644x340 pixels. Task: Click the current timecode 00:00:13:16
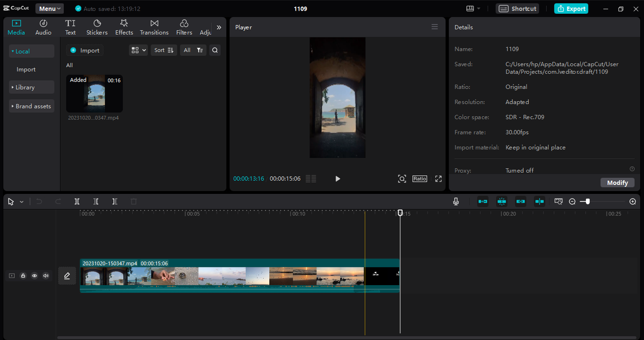[249, 179]
